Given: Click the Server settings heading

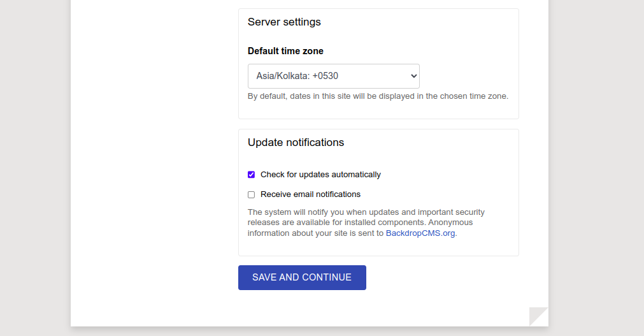Looking at the screenshot, I should 284,22.
